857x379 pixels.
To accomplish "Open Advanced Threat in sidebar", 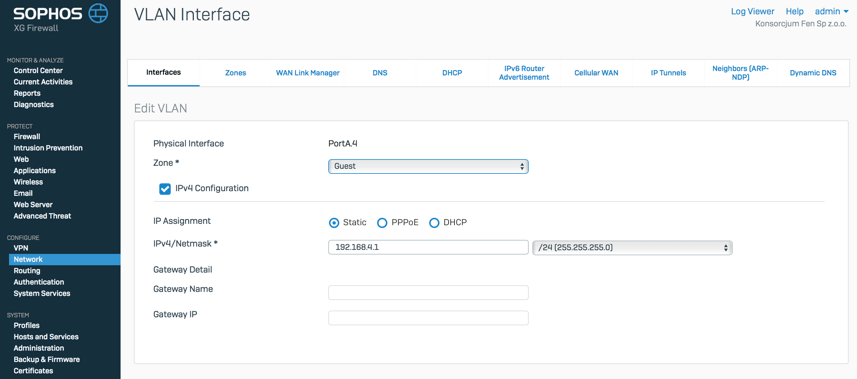I will pyautogui.click(x=42, y=216).
